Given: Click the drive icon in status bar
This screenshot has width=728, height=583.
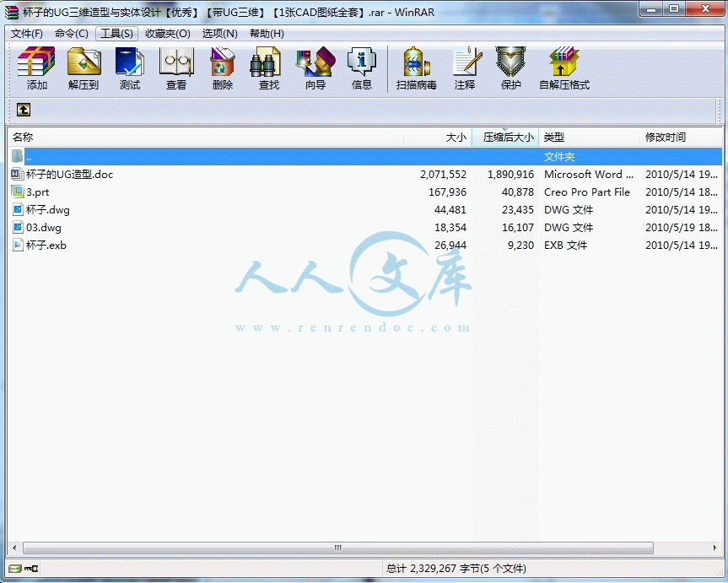Looking at the screenshot, I should 15,568.
